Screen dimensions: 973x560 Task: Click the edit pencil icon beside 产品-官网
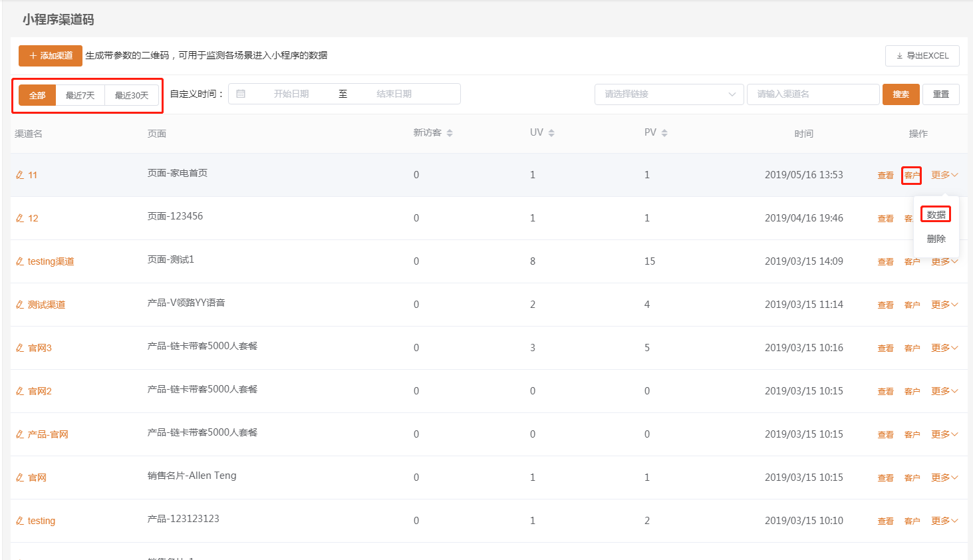tap(20, 434)
